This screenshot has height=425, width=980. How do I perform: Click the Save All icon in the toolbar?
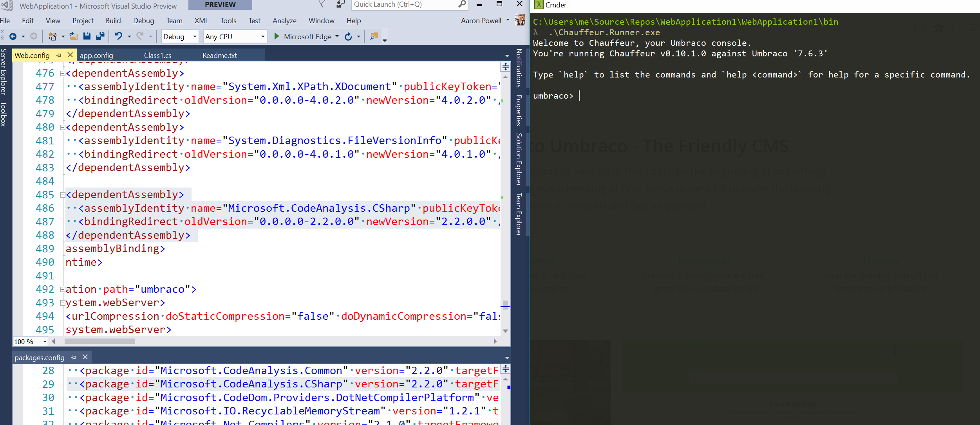(x=100, y=36)
